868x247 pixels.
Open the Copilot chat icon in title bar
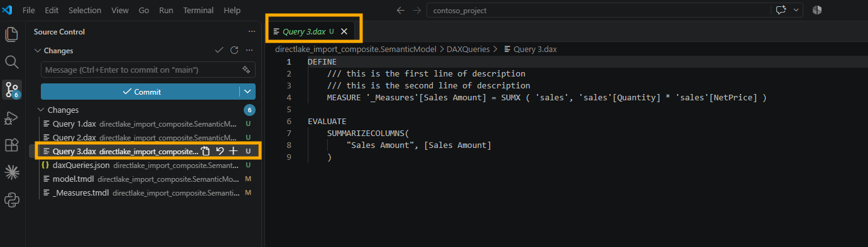tap(781, 10)
